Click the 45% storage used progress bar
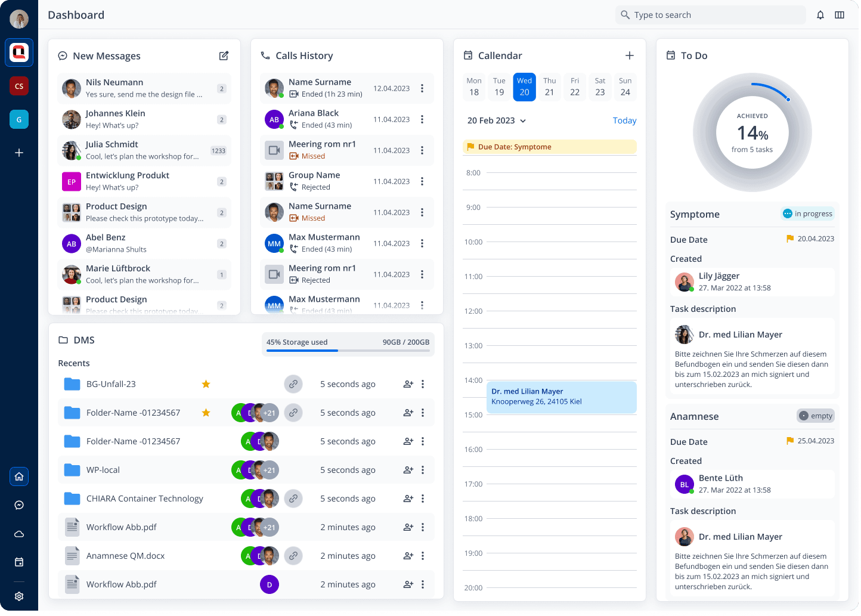 (348, 350)
